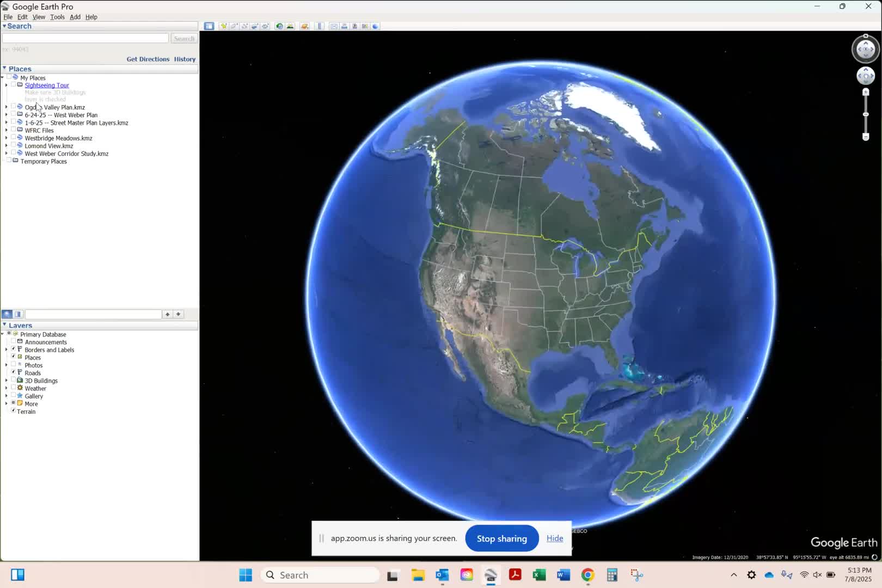Open Adobe Acrobat from the taskbar
This screenshot has width=882, height=588.
515,575
